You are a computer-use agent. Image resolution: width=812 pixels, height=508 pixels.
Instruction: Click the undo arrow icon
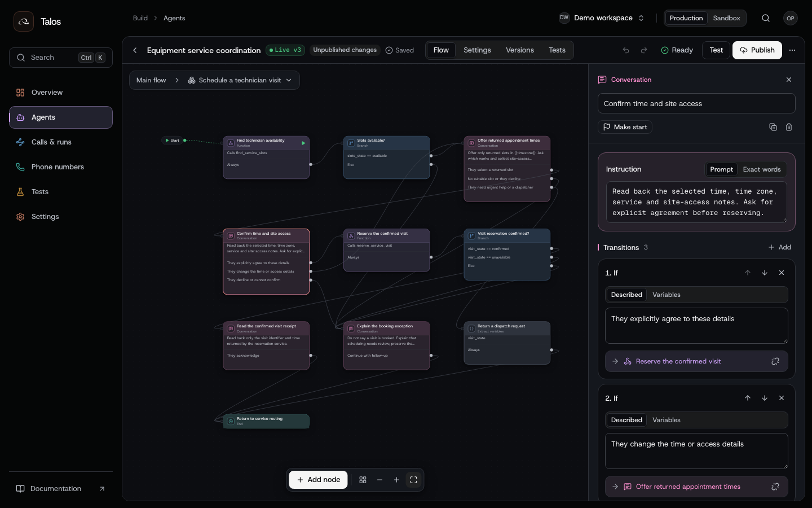tap(626, 50)
